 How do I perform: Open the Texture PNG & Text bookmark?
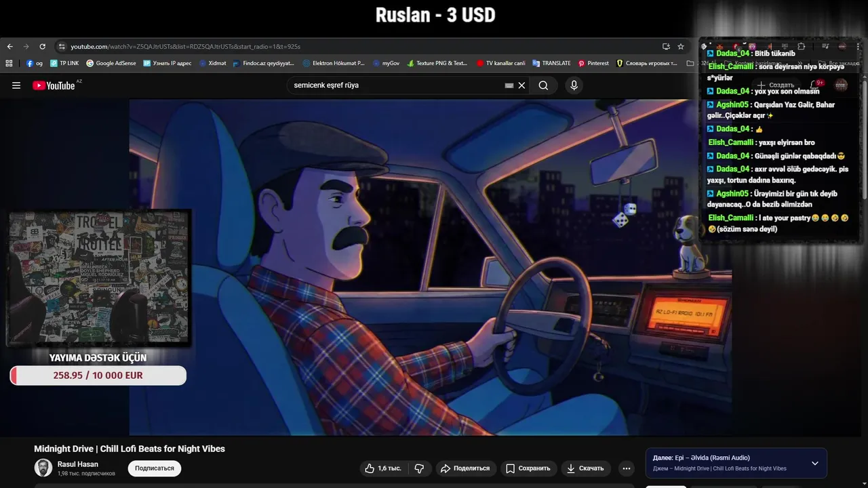[x=437, y=63]
